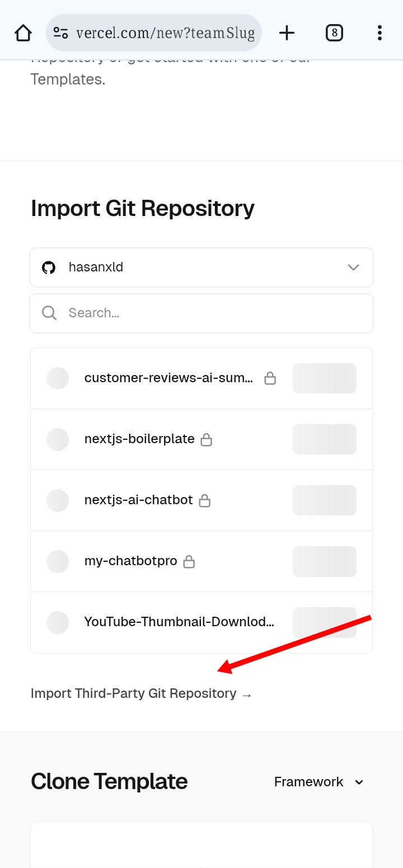
Task: Open Import Third-Party Git Repository link
Action: point(141,694)
